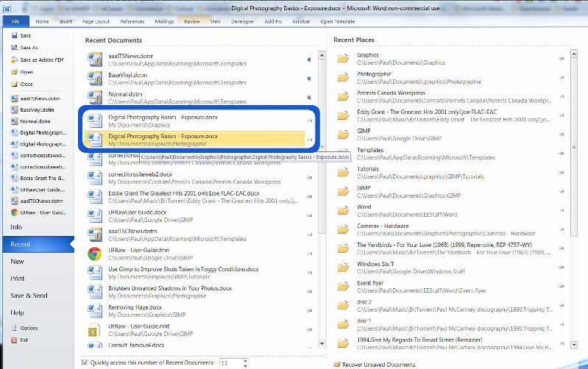The height and width of the screenshot is (369, 588).
Task: Open the References ribbon tab
Action: (132, 21)
